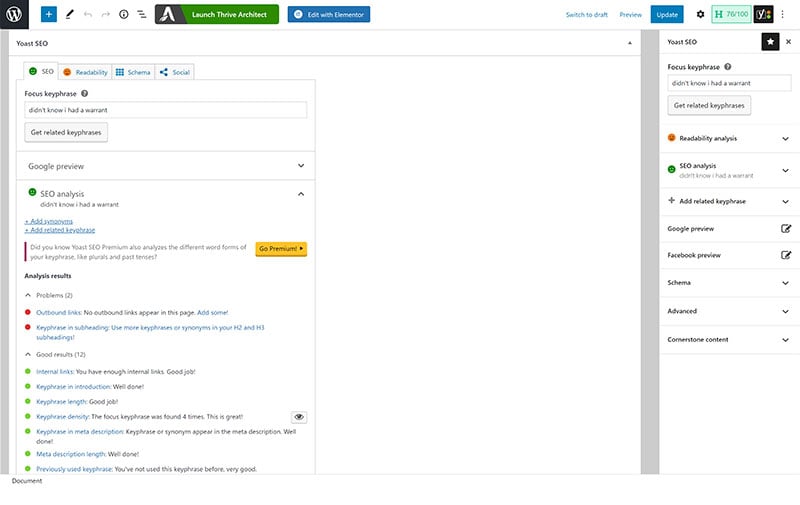This screenshot has width=800, height=505.
Task: Click the plus icon for Add related keyphrase
Action: click(x=671, y=200)
